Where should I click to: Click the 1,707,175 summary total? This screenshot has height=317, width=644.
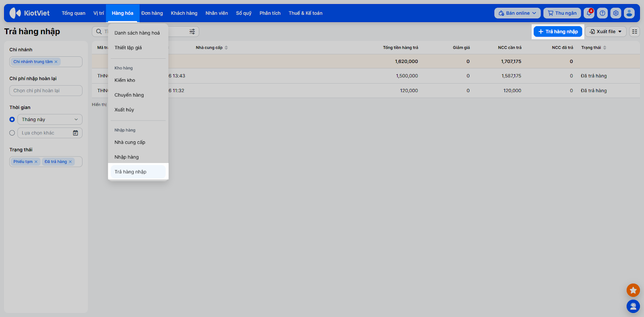pyautogui.click(x=511, y=62)
